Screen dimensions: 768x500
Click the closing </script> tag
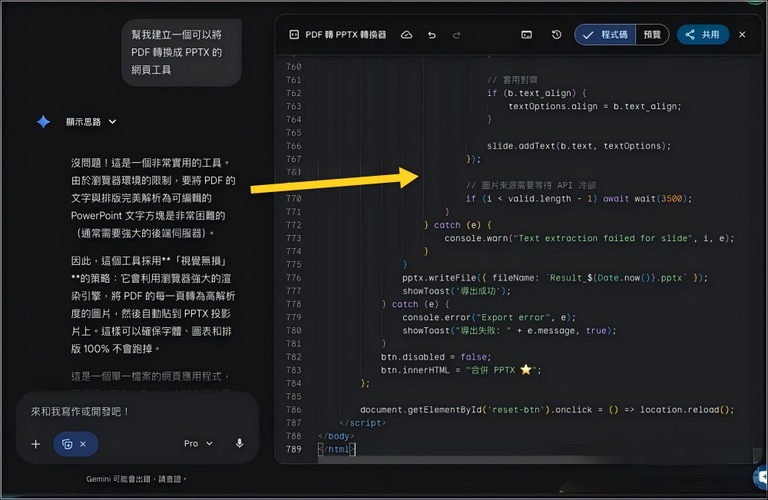pyautogui.click(x=362, y=423)
